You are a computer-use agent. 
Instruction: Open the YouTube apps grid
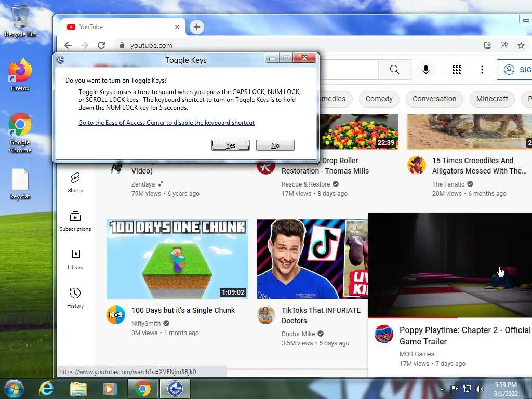457,70
